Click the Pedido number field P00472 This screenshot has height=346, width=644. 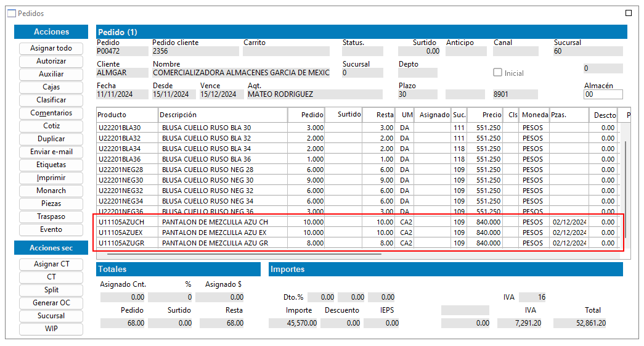pos(122,51)
